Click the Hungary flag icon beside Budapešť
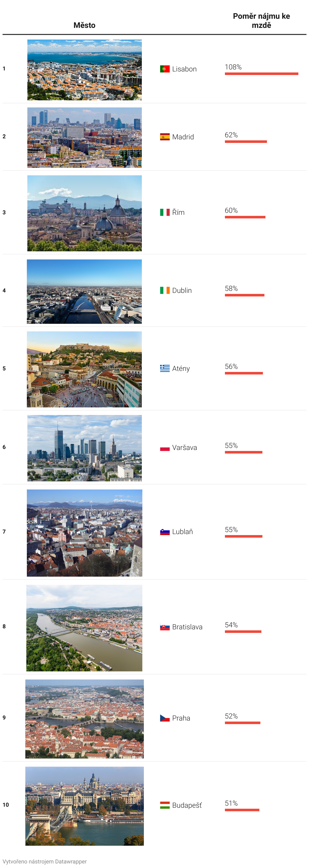Screen dimensions: 309x868 pos(164,805)
